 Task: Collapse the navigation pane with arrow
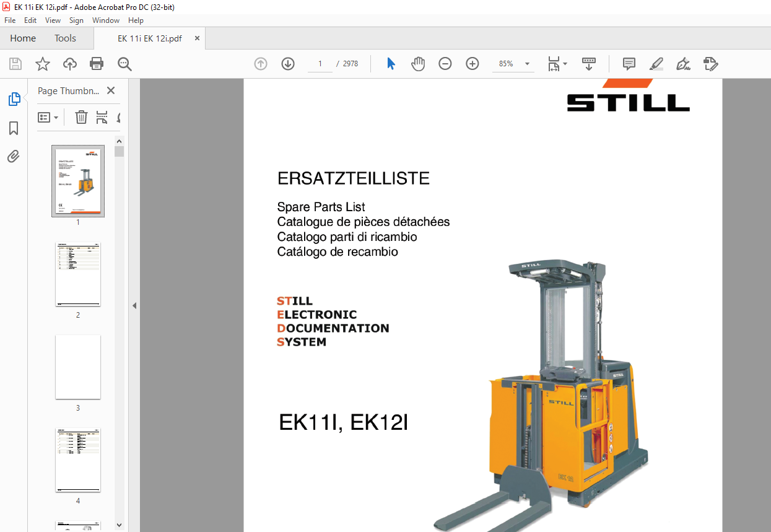(x=134, y=305)
